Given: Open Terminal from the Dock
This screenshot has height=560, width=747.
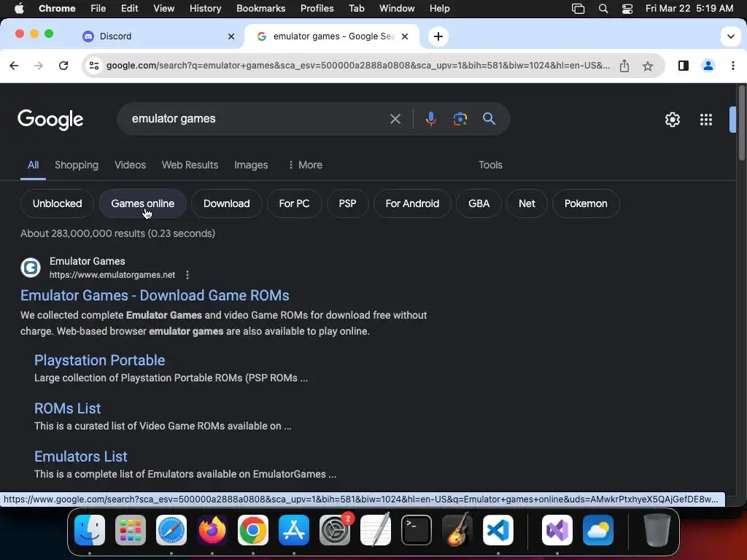Looking at the screenshot, I should tap(417, 530).
